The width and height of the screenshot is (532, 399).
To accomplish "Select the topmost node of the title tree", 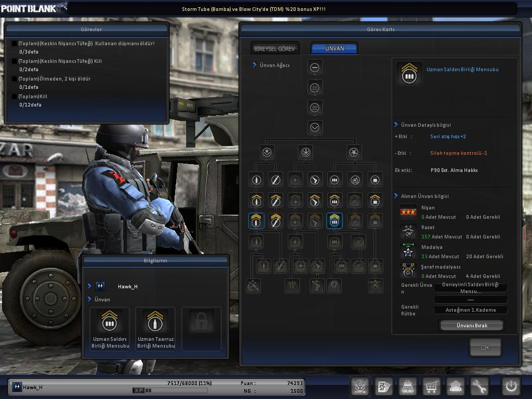I will [x=314, y=68].
